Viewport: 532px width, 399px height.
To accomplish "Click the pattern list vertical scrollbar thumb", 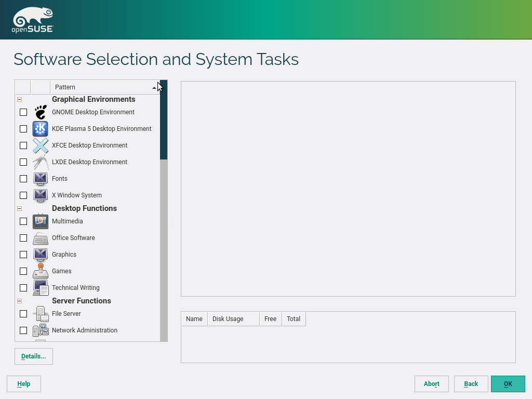I will click(x=164, y=120).
